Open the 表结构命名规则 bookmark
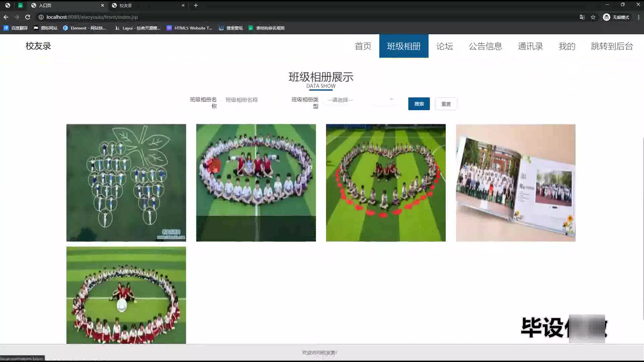 click(x=267, y=28)
